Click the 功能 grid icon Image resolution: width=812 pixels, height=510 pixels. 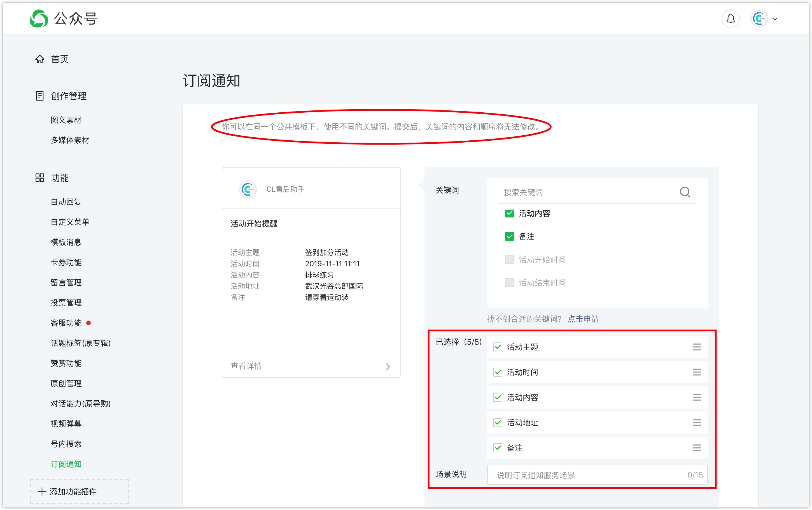click(x=40, y=178)
